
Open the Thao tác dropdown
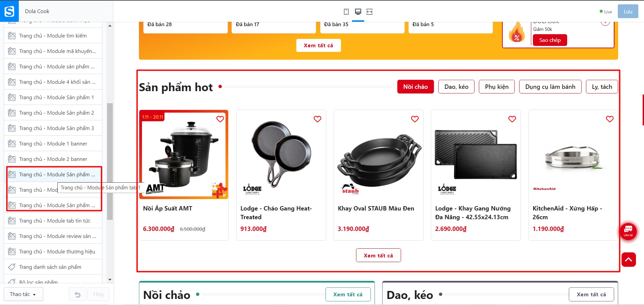(x=23, y=294)
